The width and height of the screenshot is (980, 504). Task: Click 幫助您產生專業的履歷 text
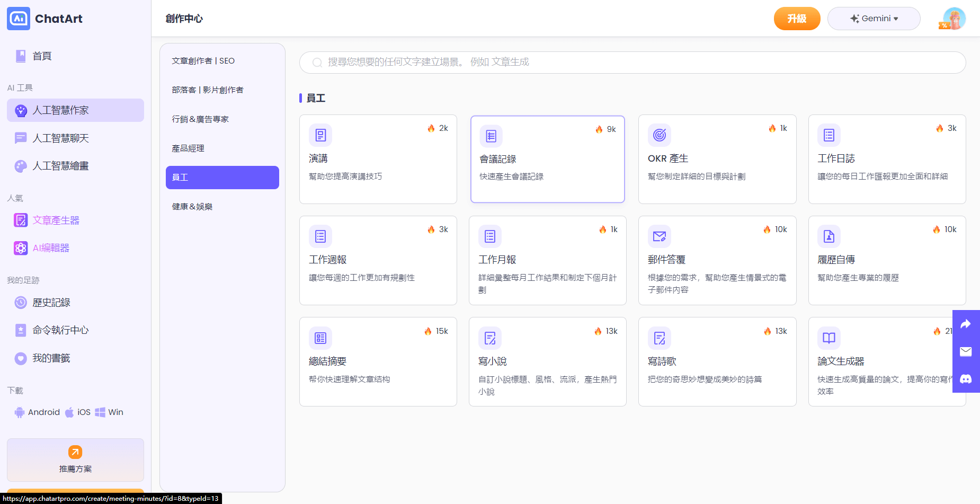(858, 278)
